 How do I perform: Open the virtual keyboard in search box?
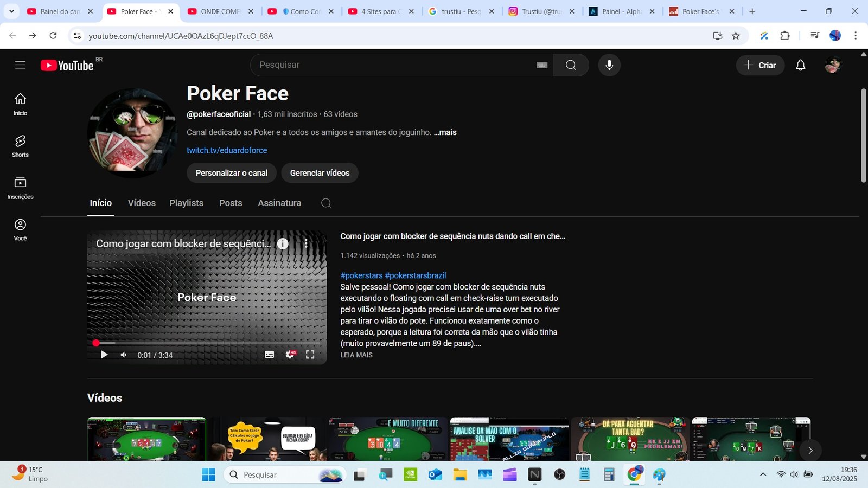[x=542, y=65]
